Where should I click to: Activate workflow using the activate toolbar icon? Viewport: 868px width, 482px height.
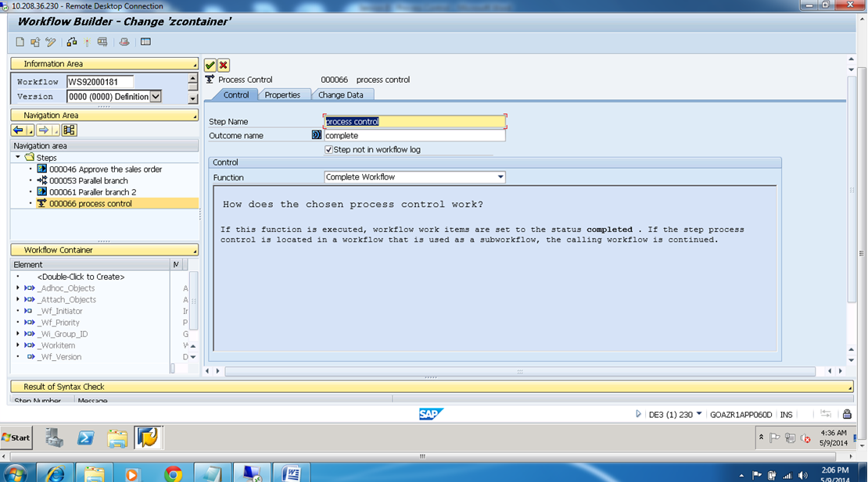tap(70, 41)
